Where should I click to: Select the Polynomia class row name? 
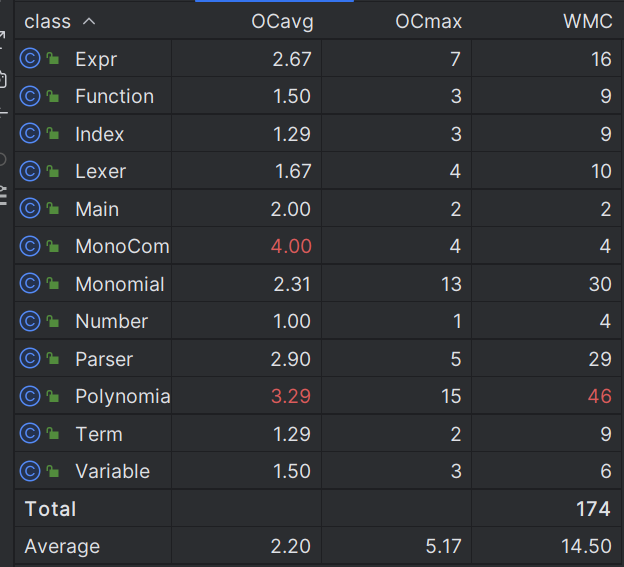coord(123,396)
